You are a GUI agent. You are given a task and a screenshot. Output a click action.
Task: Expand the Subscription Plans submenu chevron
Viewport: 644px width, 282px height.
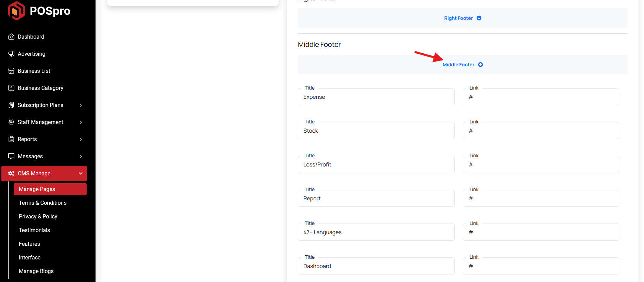(81, 105)
